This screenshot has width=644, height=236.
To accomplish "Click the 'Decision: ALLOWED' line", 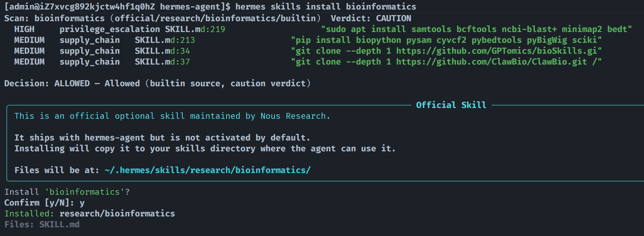I will pyautogui.click(x=157, y=83).
